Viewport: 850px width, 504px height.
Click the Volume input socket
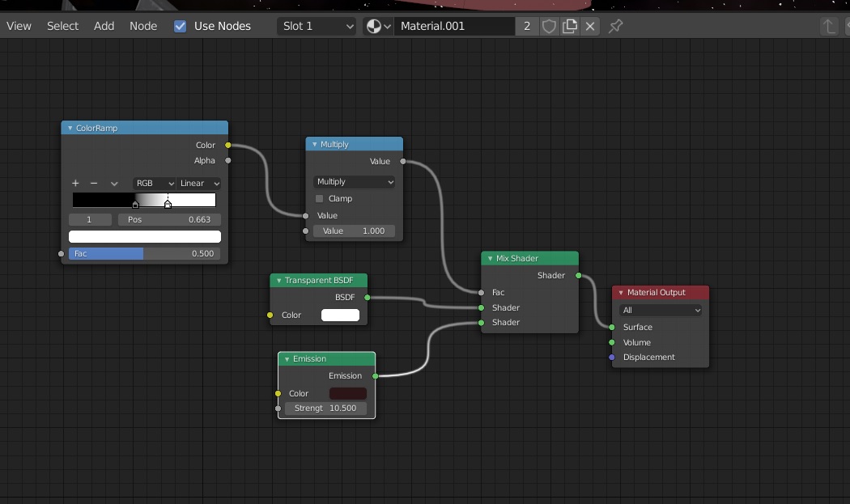coord(612,342)
